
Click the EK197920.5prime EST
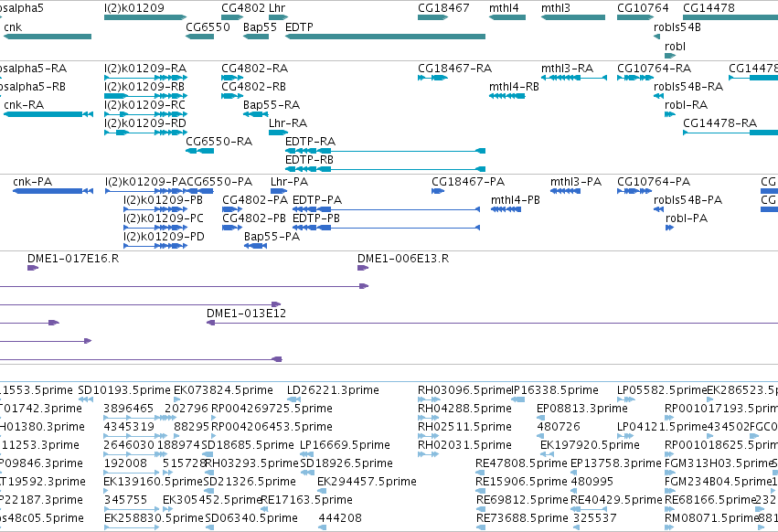(x=547, y=455)
